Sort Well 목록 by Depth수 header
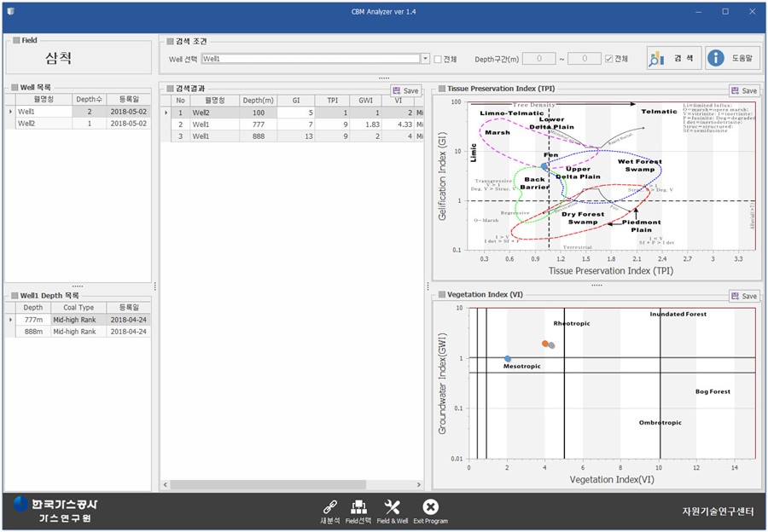This screenshot has height=532, width=768. point(89,100)
